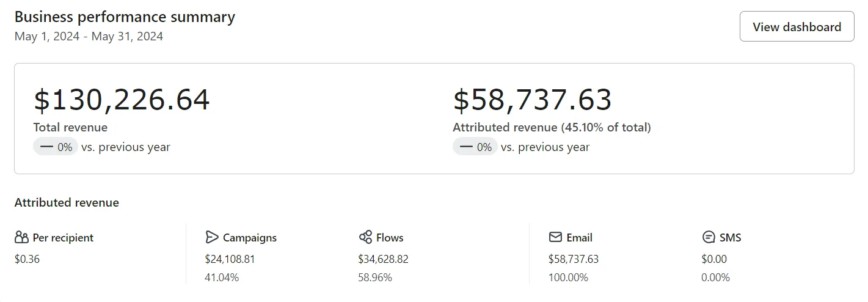
Task: Open the View dashboard button
Action: pyautogui.click(x=797, y=26)
